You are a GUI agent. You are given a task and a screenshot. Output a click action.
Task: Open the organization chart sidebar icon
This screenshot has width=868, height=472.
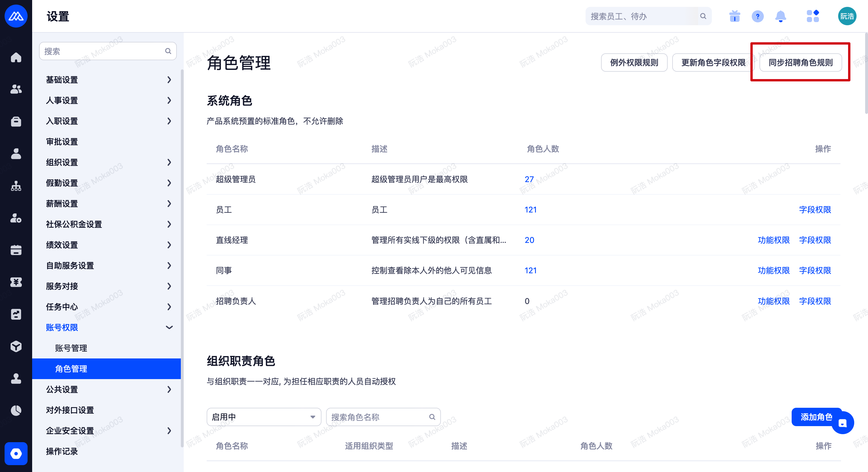16,186
